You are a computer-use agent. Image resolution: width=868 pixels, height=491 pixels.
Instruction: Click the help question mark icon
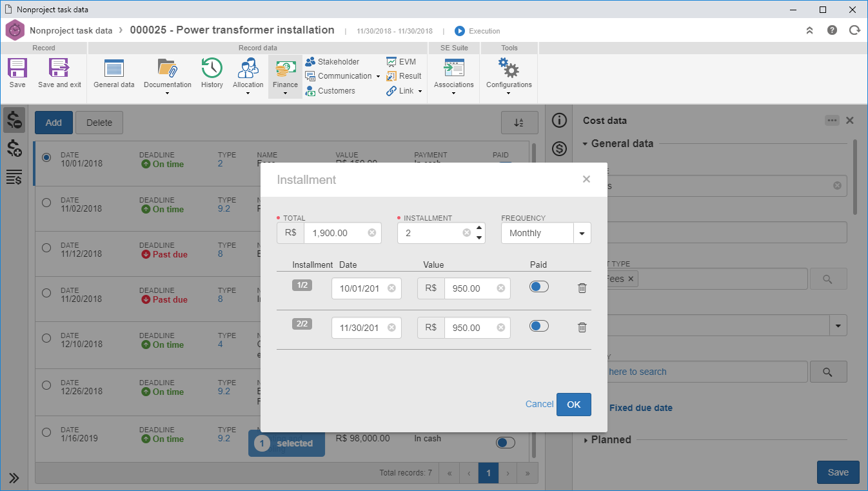click(x=832, y=30)
